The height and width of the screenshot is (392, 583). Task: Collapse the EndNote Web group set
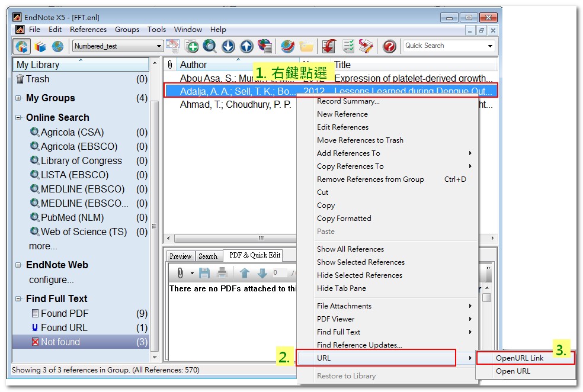tap(18, 265)
